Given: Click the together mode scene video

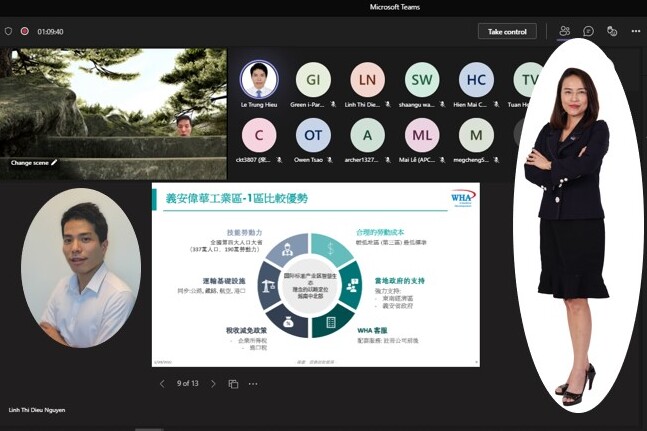Looking at the screenshot, I should (x=113, y=113).
